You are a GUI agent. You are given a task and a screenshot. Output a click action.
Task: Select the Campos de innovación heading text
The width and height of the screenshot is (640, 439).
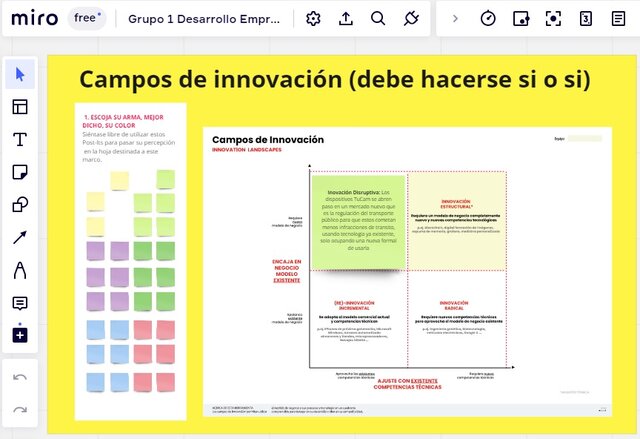point(335,79)
